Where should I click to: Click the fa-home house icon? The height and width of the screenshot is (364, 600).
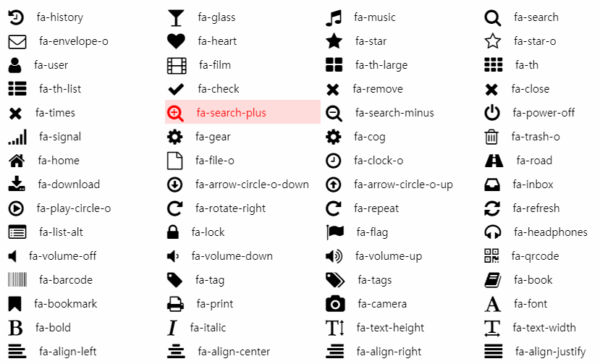(17, 161)
